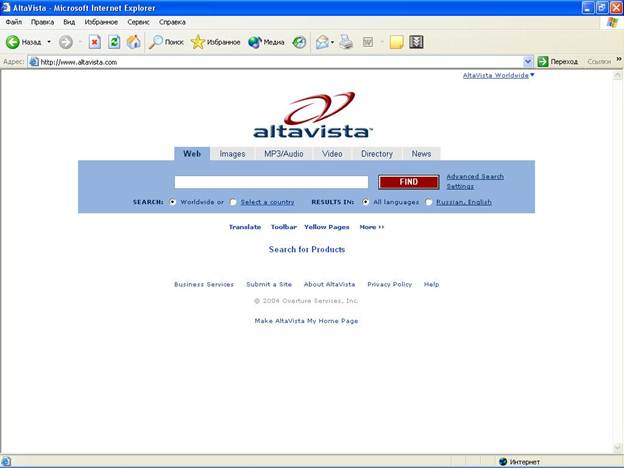Select the 'Russian, English' results radio button

[x=429, y=202]
